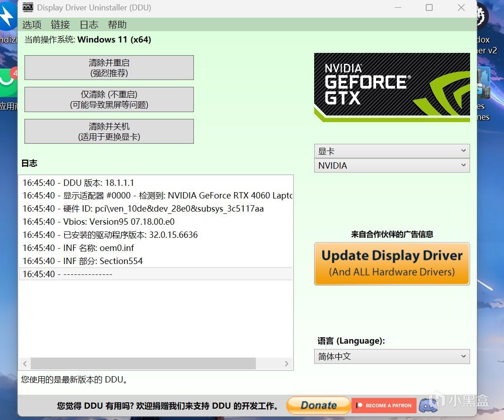
Task: Click the log horizontal scrollbar thumb
Action: pos(143,364)
